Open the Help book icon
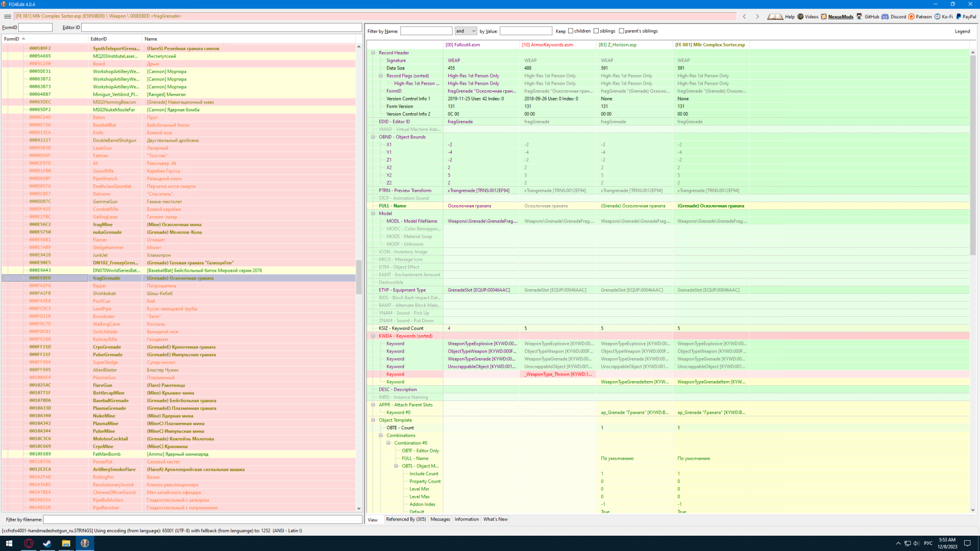The height and width of the screenshot is (551, 980). click(x=775, y=16)
